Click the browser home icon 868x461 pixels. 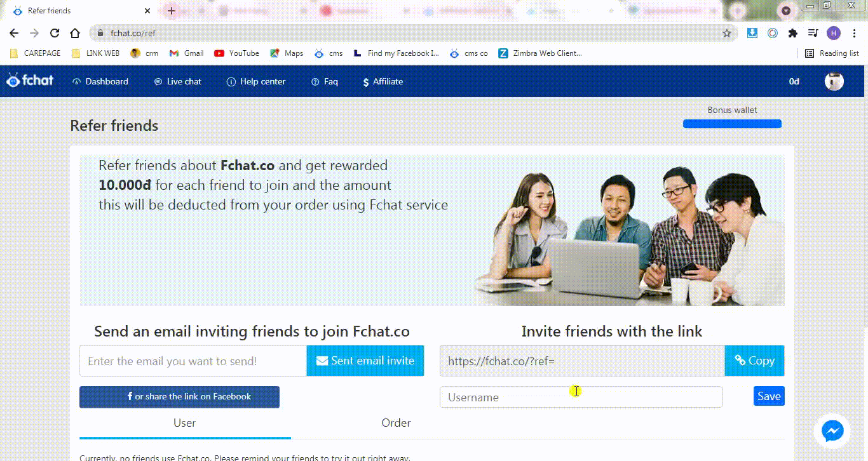point(75,33)
